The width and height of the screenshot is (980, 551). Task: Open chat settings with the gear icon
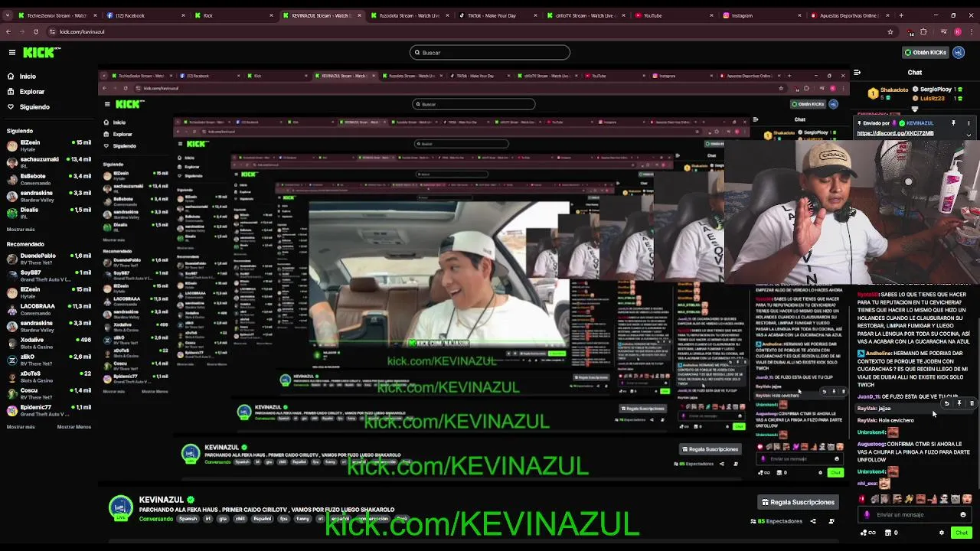(x=942, y=533)
